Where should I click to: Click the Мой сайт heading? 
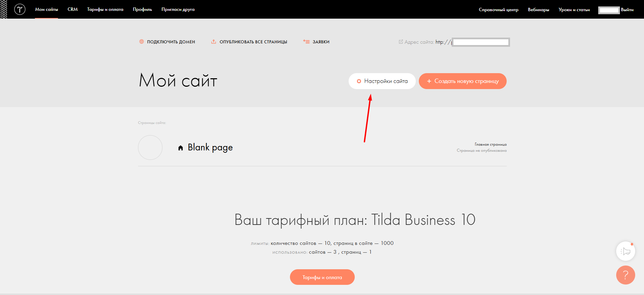tap(178, 81)
